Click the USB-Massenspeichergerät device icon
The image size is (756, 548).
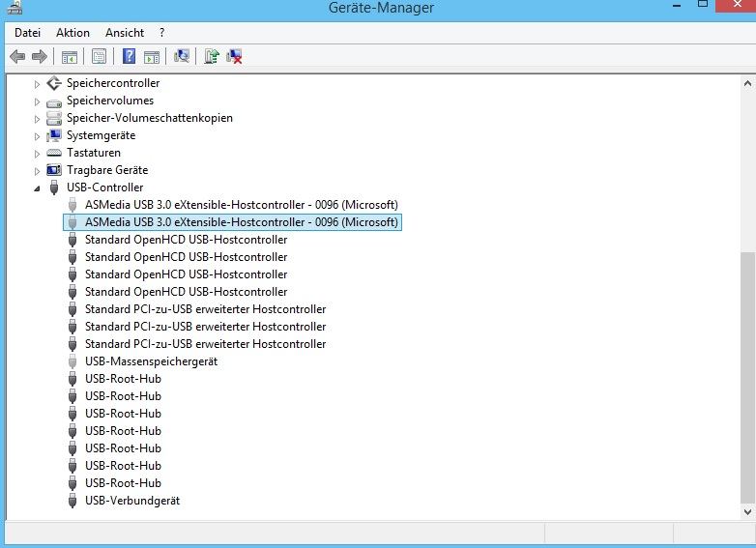point(73,361)
